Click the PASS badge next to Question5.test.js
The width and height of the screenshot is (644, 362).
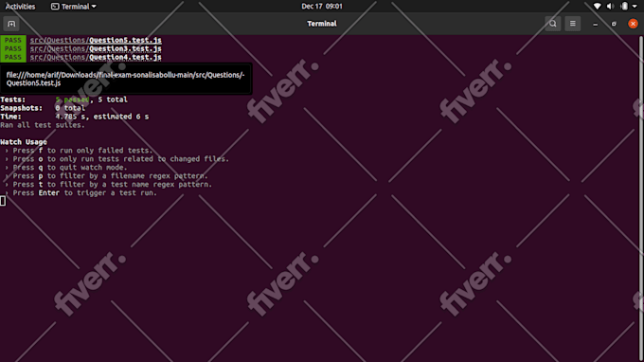coord(13,40)
